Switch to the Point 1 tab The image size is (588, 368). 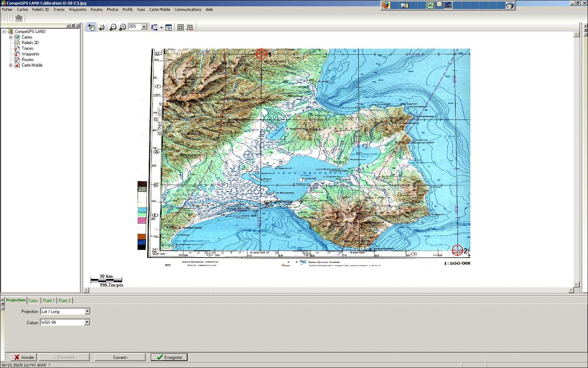49,301
